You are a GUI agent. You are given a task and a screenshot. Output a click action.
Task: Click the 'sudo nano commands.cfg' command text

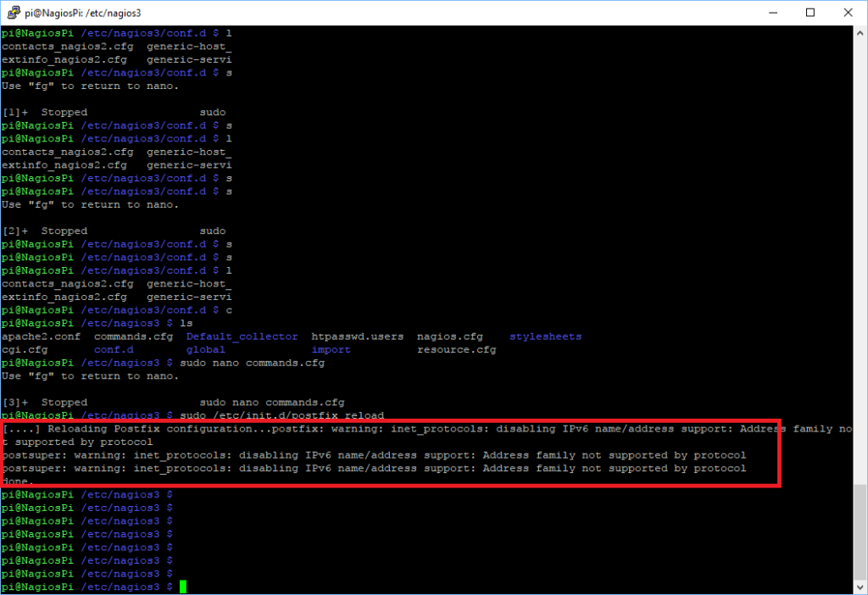click(253, 363)
